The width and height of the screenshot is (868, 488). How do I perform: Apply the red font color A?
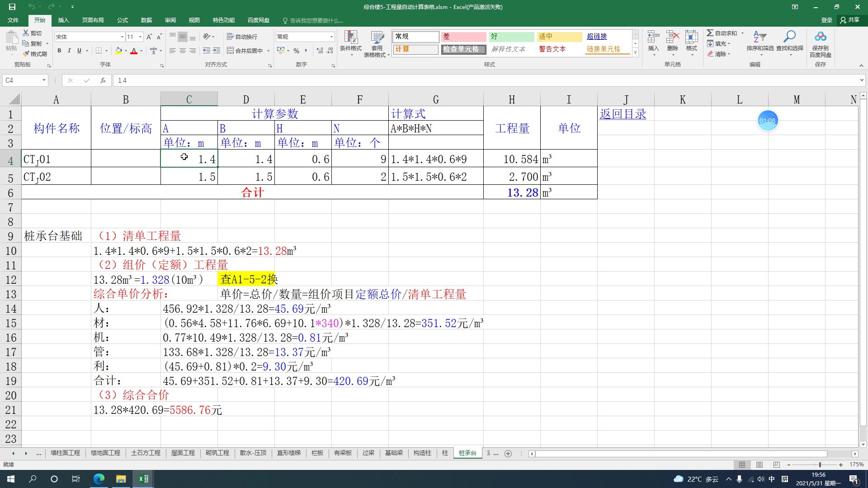(134, 51)
